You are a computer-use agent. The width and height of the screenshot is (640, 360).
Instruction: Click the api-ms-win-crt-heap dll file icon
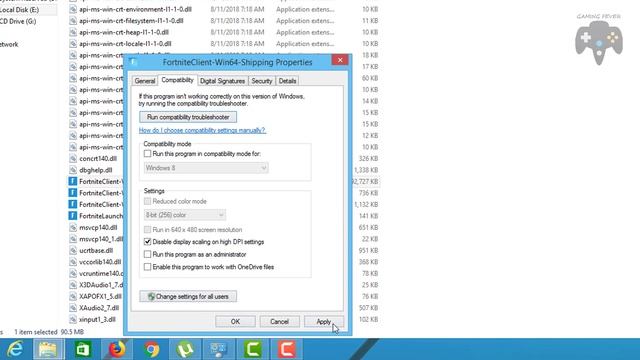click(x=73, y=32)
